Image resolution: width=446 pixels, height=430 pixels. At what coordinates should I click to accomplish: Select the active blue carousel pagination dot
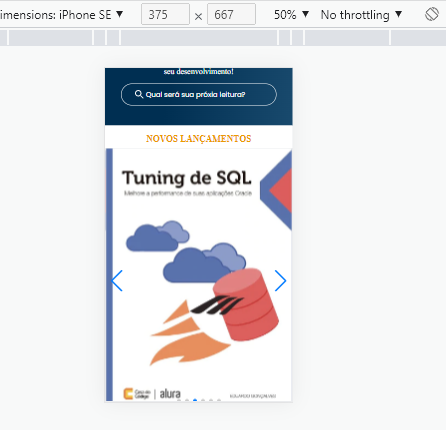pyautogui.click(x=195, y=400)
